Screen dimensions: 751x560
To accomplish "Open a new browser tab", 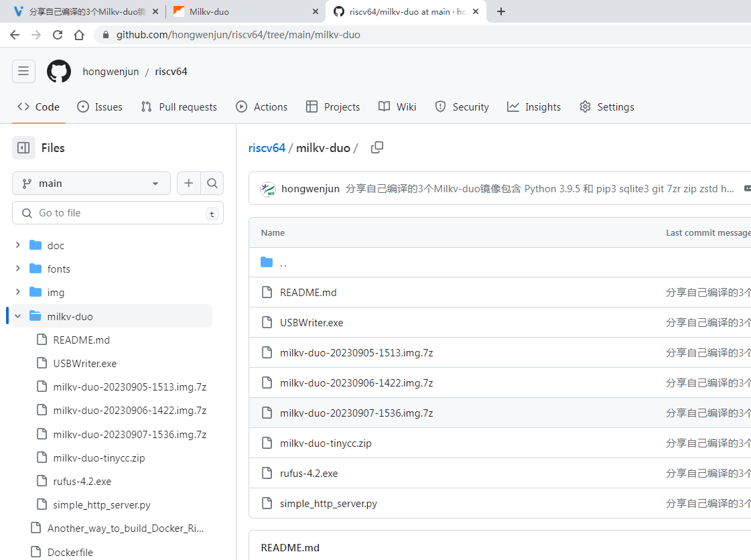I will coord(501,11).
